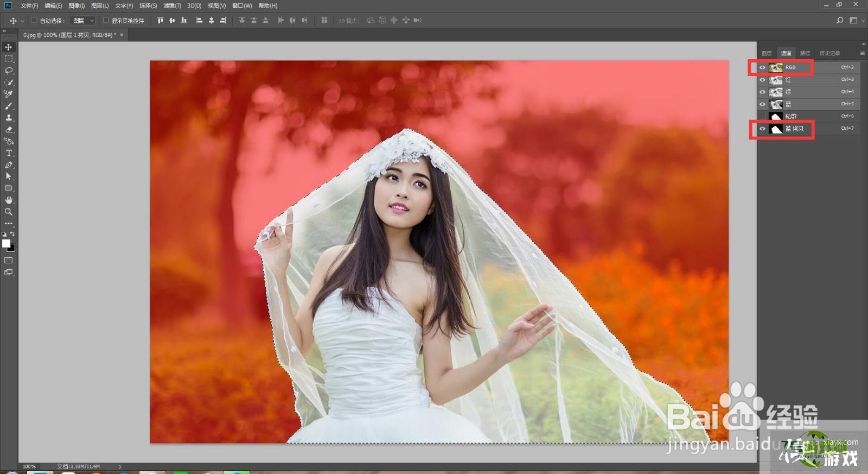Screen dimensions: 868x474
Task: Select the Brush tool
Action: click(9, 106)
